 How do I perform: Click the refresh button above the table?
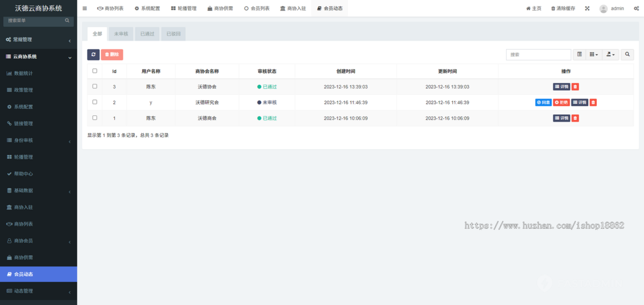93,55
